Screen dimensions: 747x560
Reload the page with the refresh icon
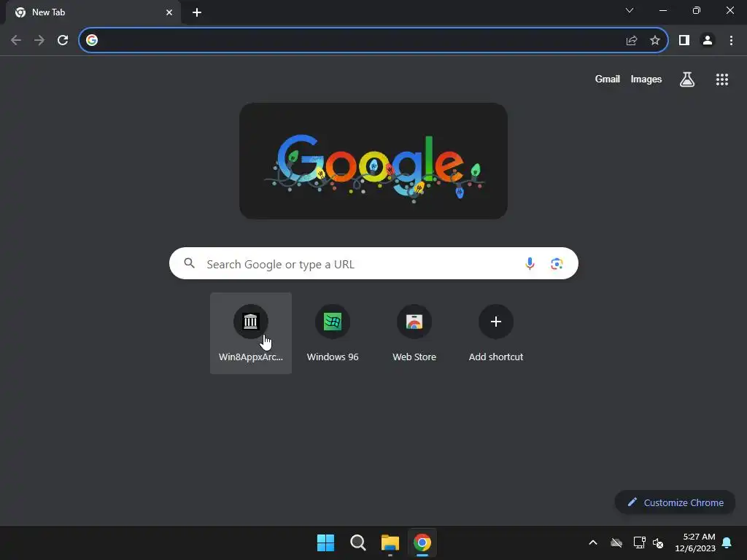tap(63, 41)
